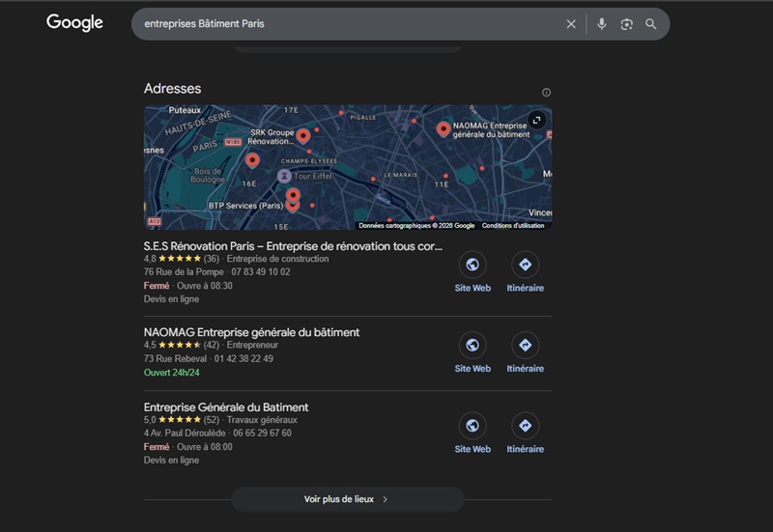Clear the search query with X
This screenshot has width=773, height=532.
pos(571,24)
